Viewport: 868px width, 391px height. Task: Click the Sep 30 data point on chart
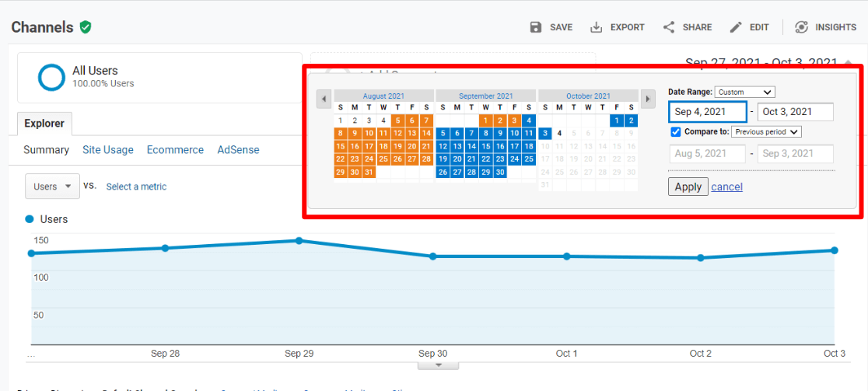click(433, 256)
